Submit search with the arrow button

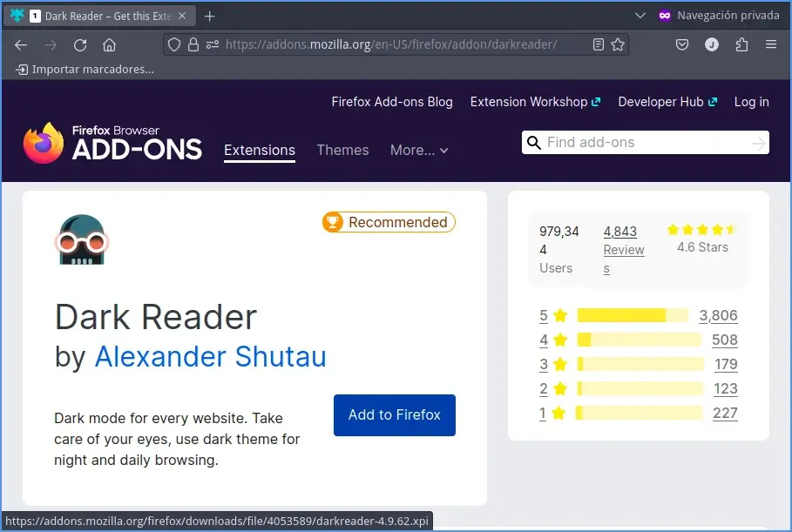758,143
